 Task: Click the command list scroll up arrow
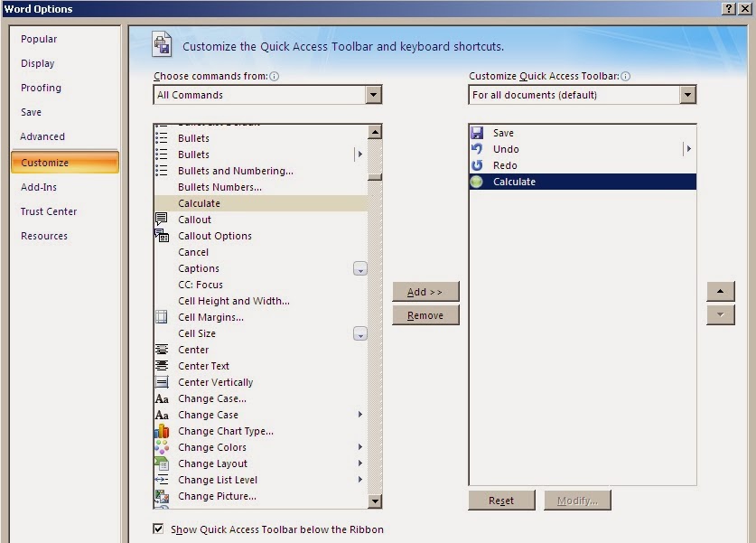pyautogui.click(x=375, y=132)
